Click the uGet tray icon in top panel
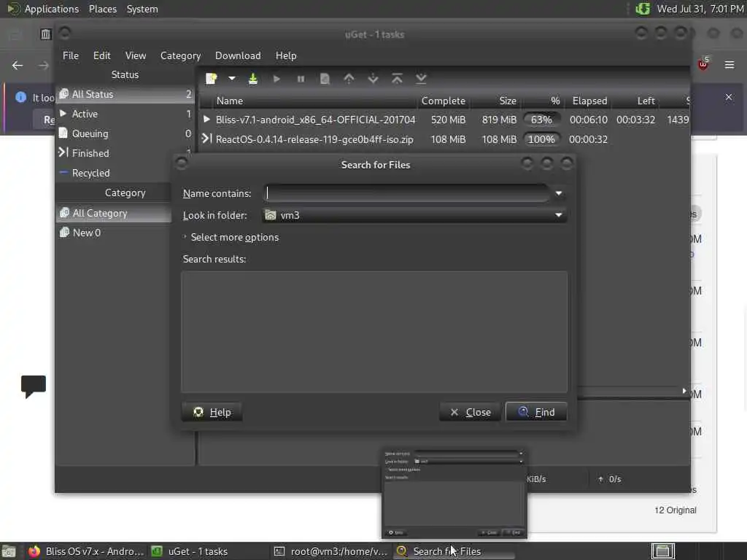The height and width of the screenshot is (560, 747). point(643,9)
